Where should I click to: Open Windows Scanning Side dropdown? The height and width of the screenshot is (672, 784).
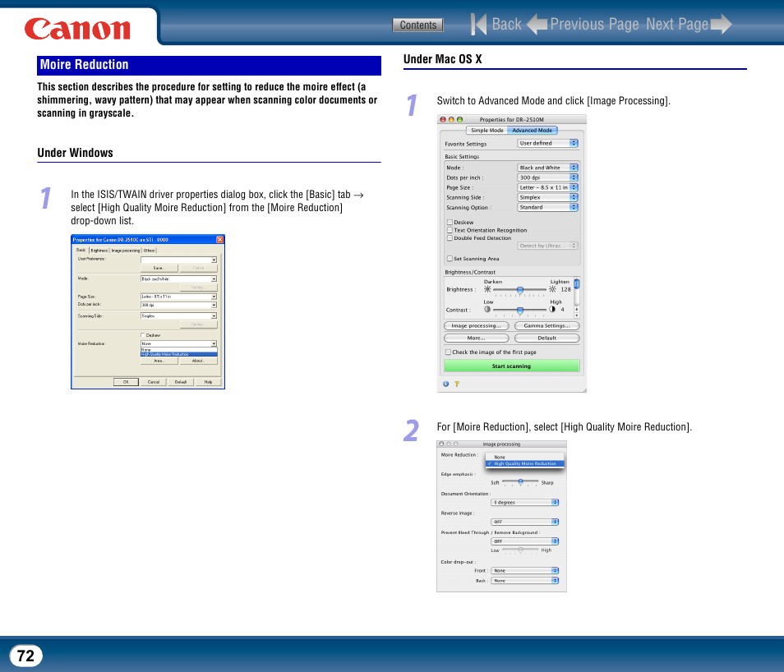[x=178, y=316]
